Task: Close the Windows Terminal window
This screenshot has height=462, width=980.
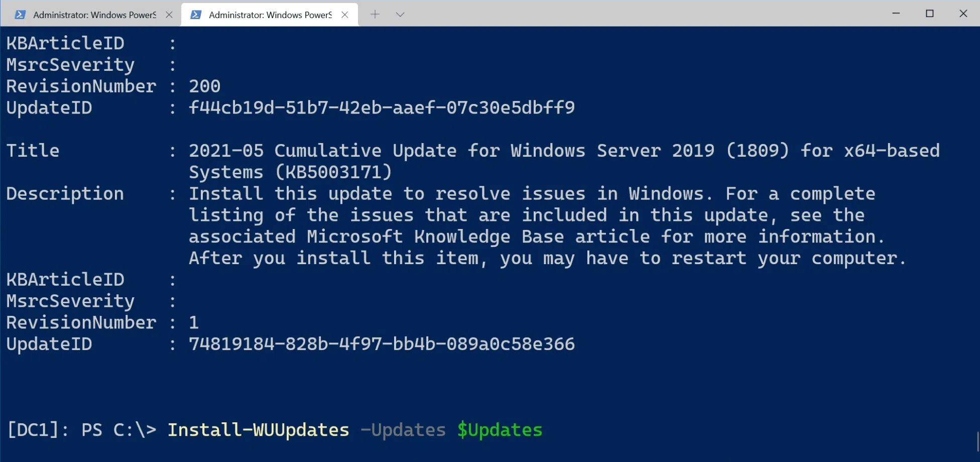Action: coord(963,13)
